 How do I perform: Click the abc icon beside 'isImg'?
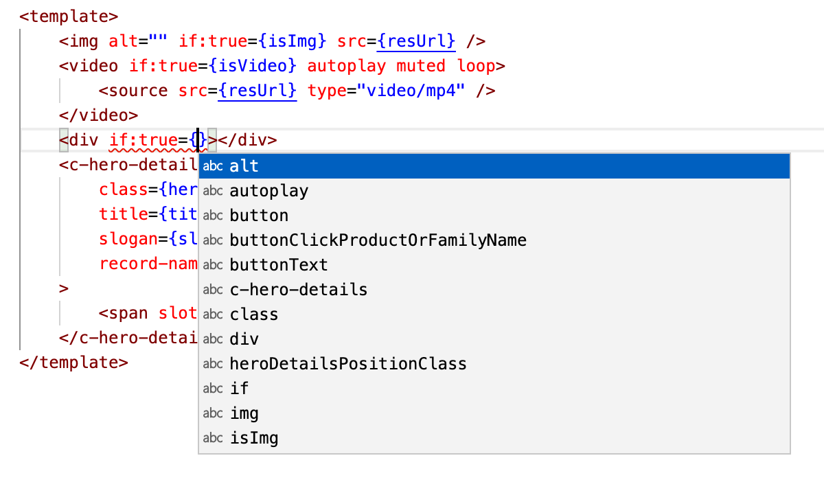pyautogui.click(x=213, y=438)
